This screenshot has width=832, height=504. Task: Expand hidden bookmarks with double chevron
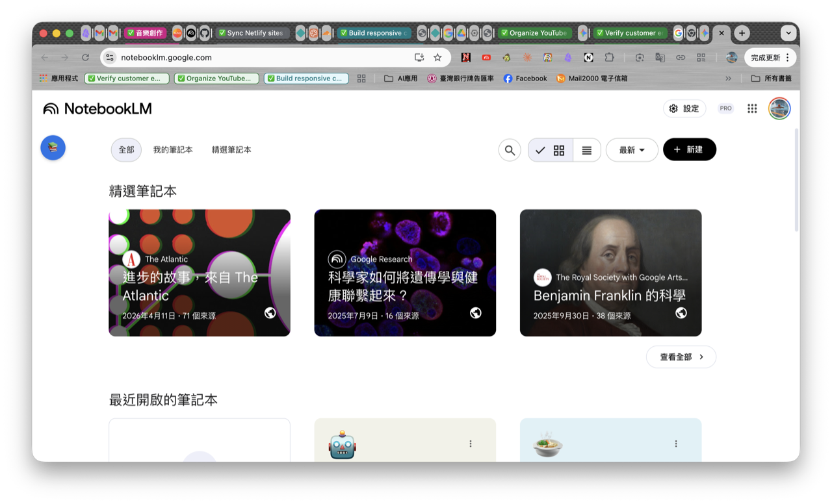click(728, 78)
